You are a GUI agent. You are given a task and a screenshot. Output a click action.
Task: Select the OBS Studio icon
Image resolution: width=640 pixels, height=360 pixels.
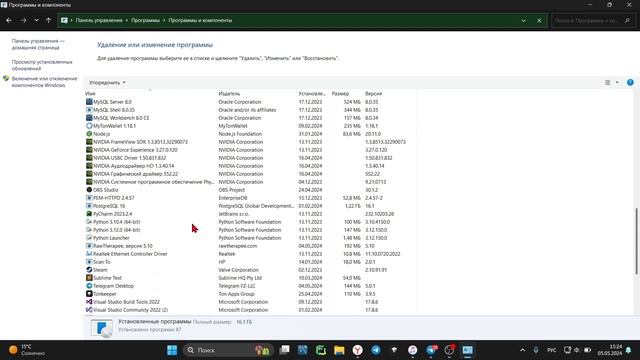click(x=89, y=190)
